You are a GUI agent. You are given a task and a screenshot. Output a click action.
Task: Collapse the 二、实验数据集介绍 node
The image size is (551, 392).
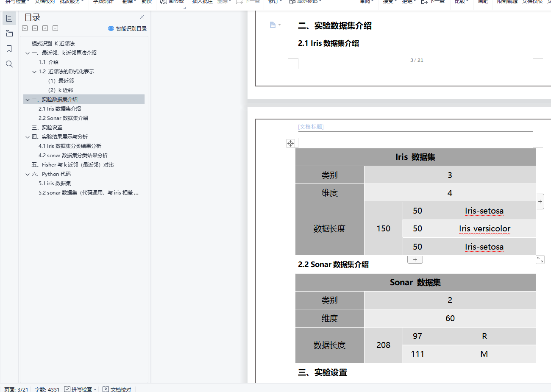[28, 100]
